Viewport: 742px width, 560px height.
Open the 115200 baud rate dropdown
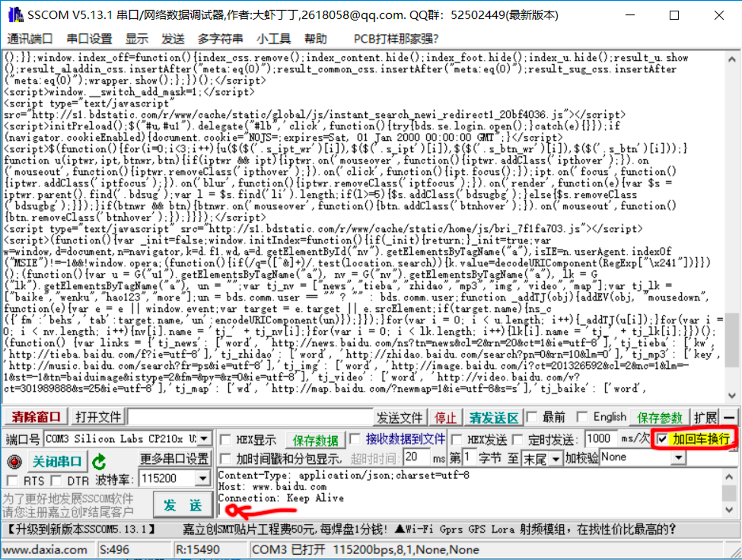click(x=203, y=478)
